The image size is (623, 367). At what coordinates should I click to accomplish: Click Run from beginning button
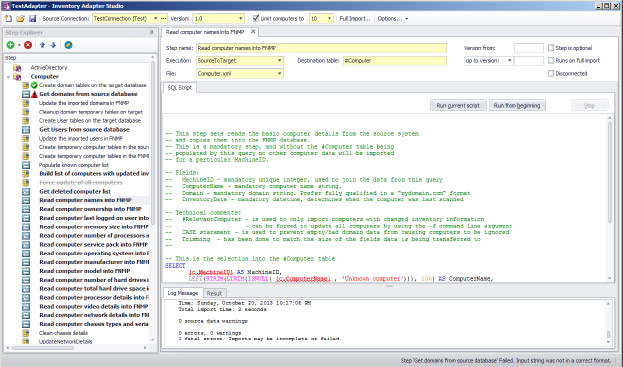coord(517,106)
